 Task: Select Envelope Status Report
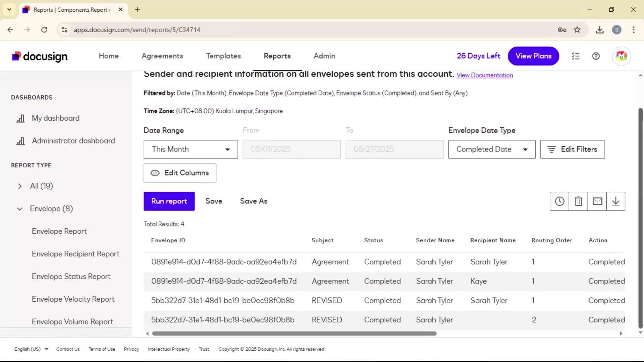click(71, 277)
